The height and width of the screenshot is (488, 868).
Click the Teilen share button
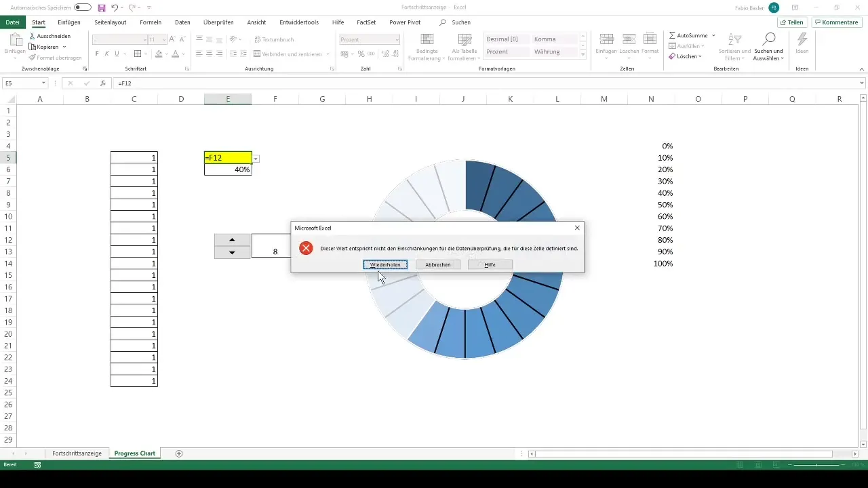[x=792, y=22]
